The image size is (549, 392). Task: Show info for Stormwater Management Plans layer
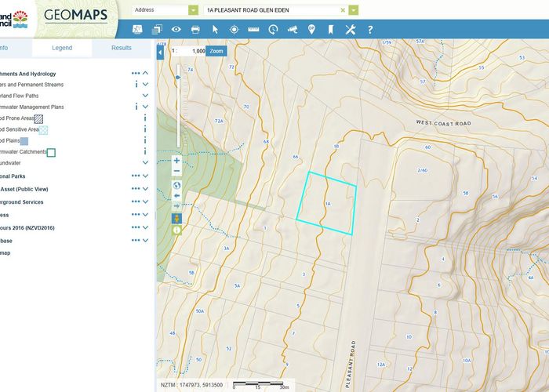(136, 107)
